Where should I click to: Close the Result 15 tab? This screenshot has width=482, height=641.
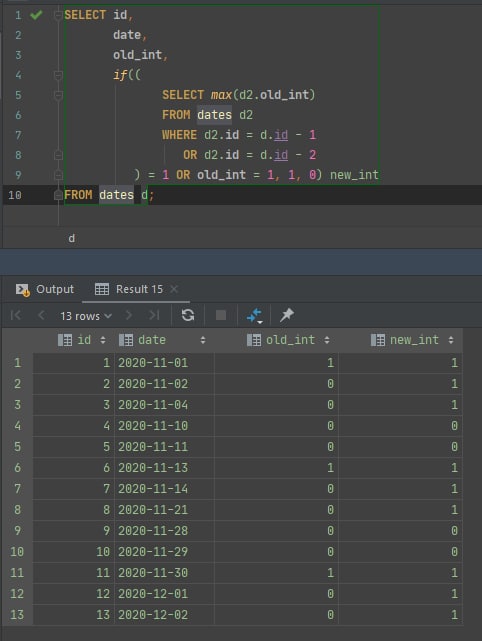[x=174, y=289]
